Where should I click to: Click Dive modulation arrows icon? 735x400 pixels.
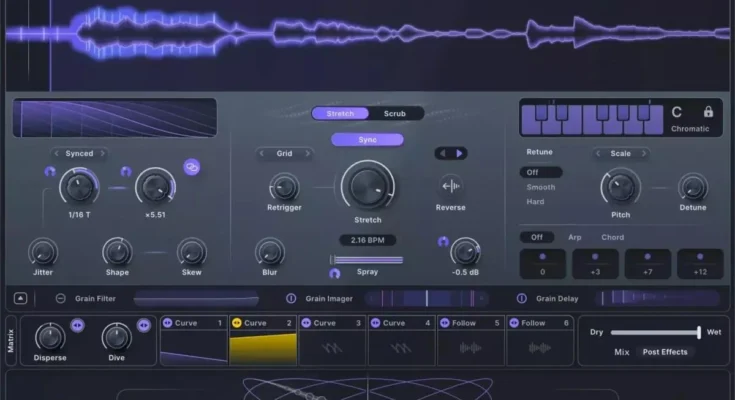point(143,325)
